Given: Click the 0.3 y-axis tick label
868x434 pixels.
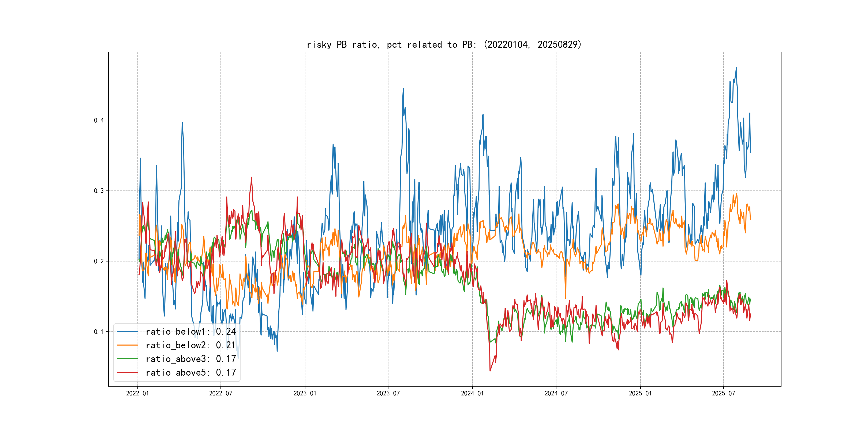Looking at the screenshot, I should 99,191.
